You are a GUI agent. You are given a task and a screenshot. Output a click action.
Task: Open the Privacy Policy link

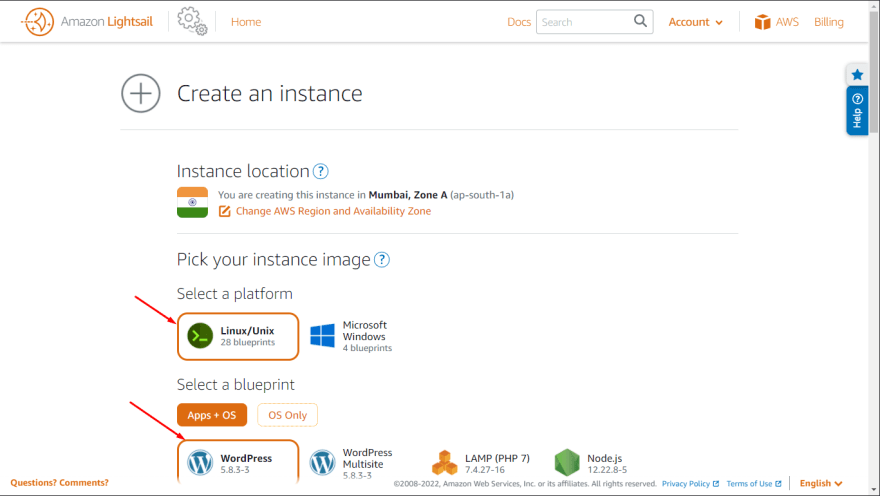tap(690, 484)
